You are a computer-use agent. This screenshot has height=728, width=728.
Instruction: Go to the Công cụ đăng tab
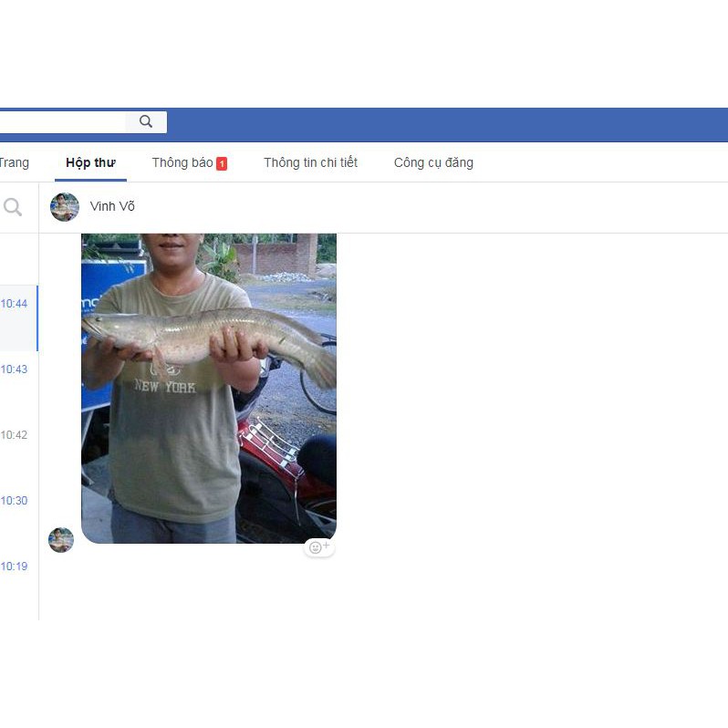(x=433, y=163)
